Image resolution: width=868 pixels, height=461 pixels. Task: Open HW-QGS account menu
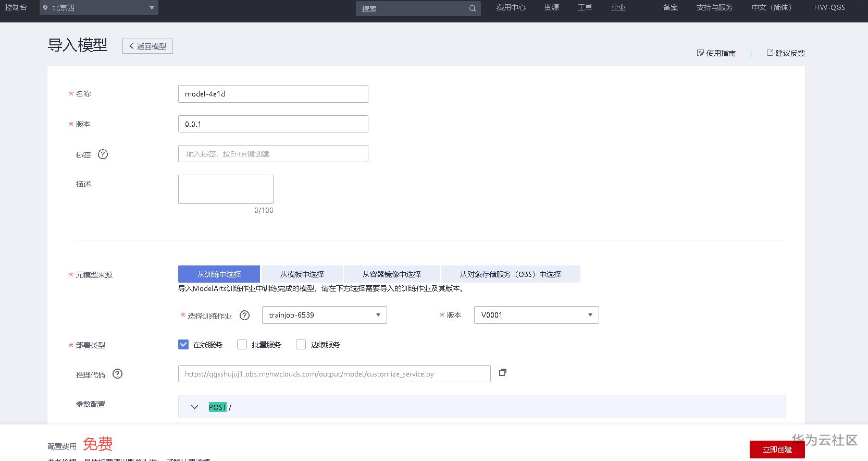click(x=829, y=8)
